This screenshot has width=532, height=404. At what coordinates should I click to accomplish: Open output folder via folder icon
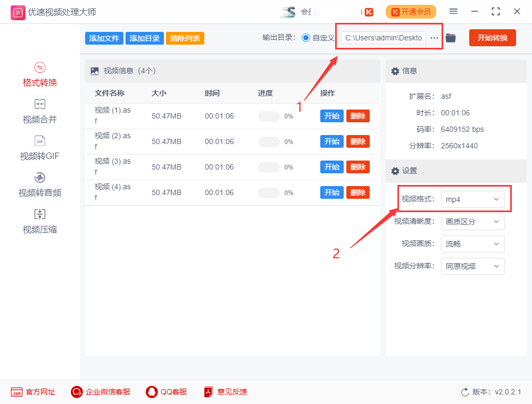pos(451,38)
